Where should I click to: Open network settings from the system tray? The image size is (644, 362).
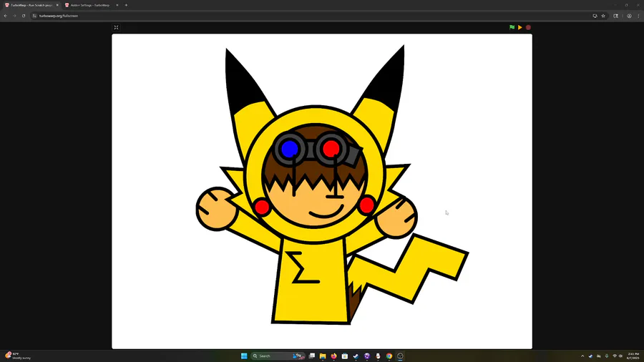(615, 356)
